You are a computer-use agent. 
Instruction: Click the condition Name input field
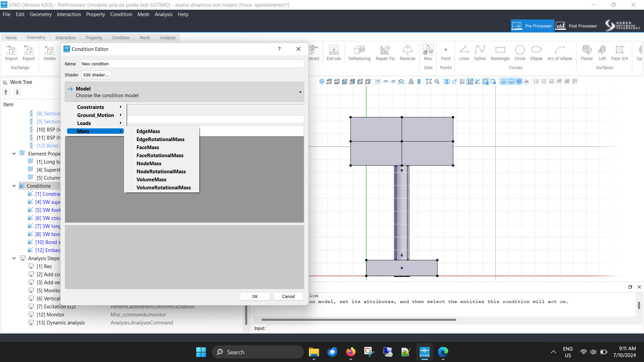click(x=192, y=64)
